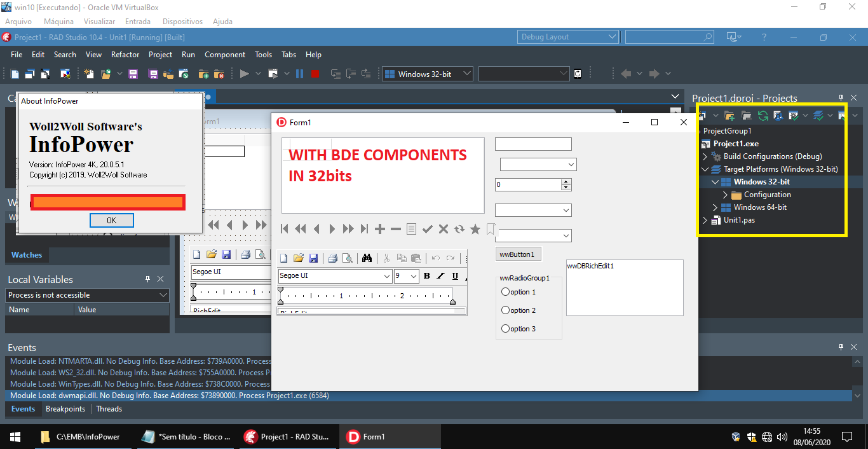Click the green sync icon in Projects panel toolbar
The image size is (868, 449).
click(x=763, y=116)
